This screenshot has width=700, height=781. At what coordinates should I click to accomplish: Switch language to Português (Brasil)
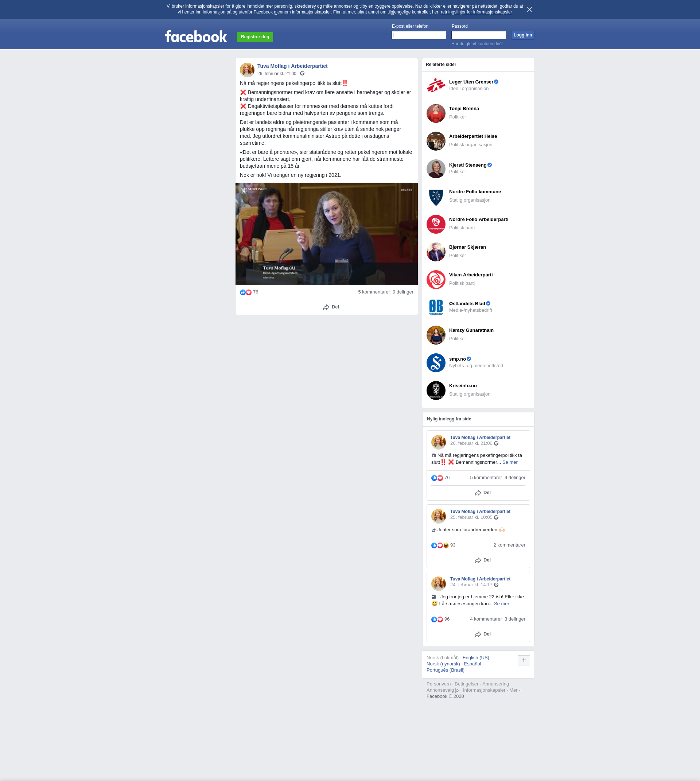coord(446,670)
